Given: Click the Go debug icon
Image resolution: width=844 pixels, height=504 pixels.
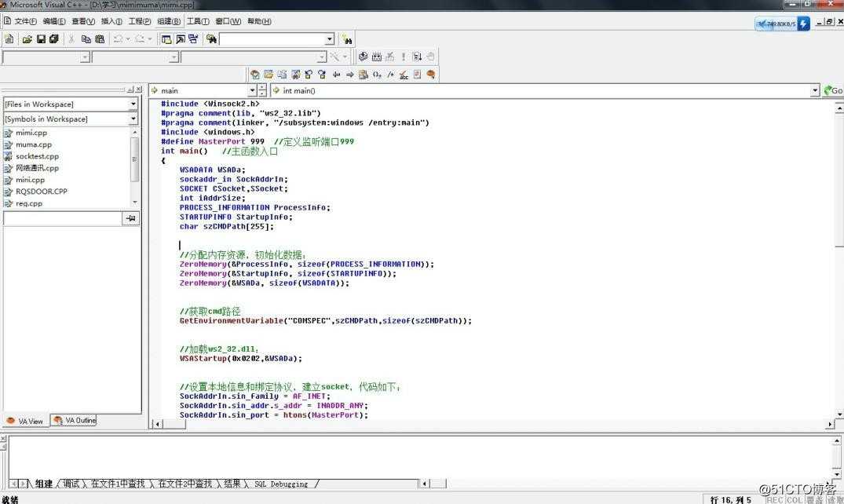Looking at the screenshot, I should tap(417, 57).
